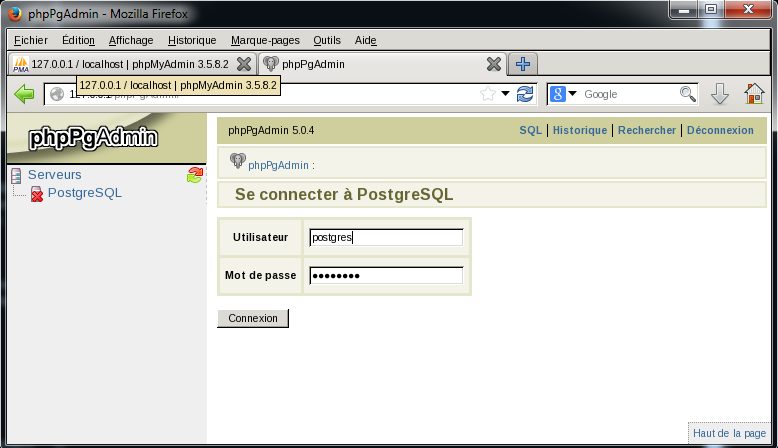Open the Déconnexion link
Image resolution: width=778 pixels, height=448 pixels.
pos(720,130)
